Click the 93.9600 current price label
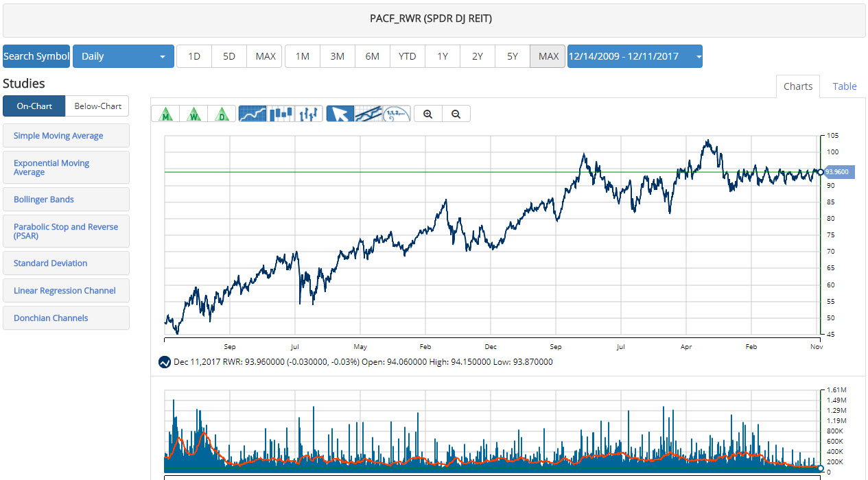This screenshot has height=480, width=868. [839, 172]
